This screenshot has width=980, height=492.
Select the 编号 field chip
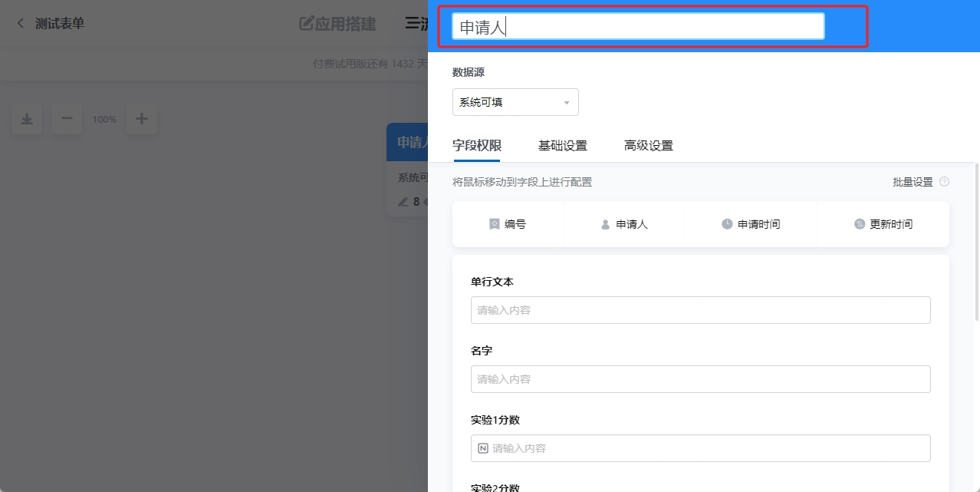pos(508,223)
